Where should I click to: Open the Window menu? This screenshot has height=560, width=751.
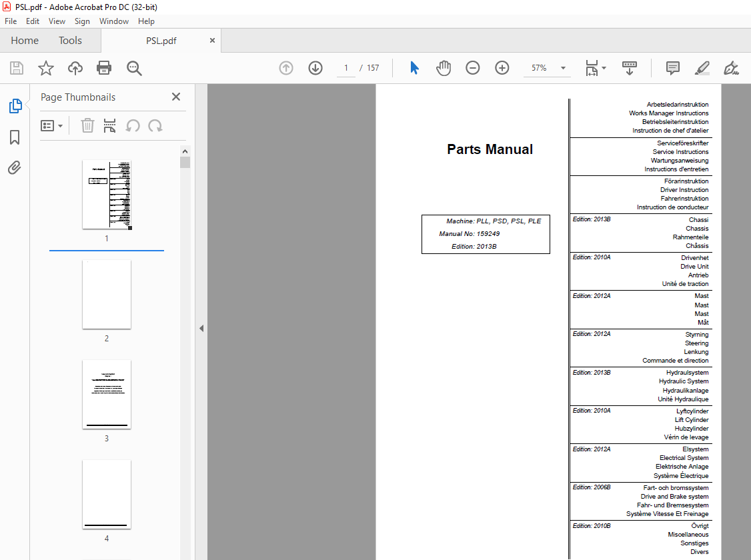tap(114, 21)
